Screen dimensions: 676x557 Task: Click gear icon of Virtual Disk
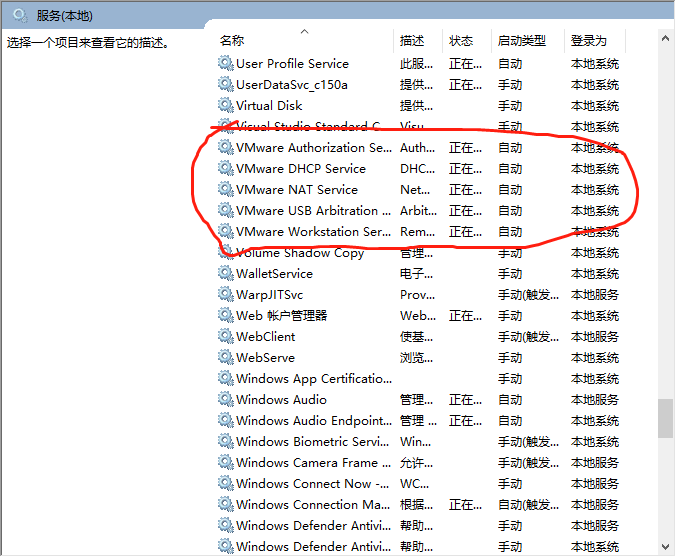pyautogui.click(x=225, y=106)
